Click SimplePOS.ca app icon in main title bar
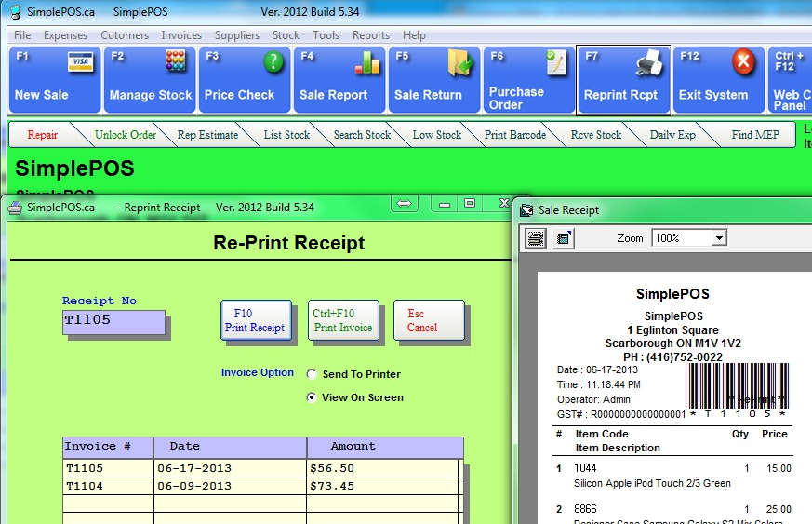Image resolution: width=812 pixels, height=524 pixels. point(16,11)
